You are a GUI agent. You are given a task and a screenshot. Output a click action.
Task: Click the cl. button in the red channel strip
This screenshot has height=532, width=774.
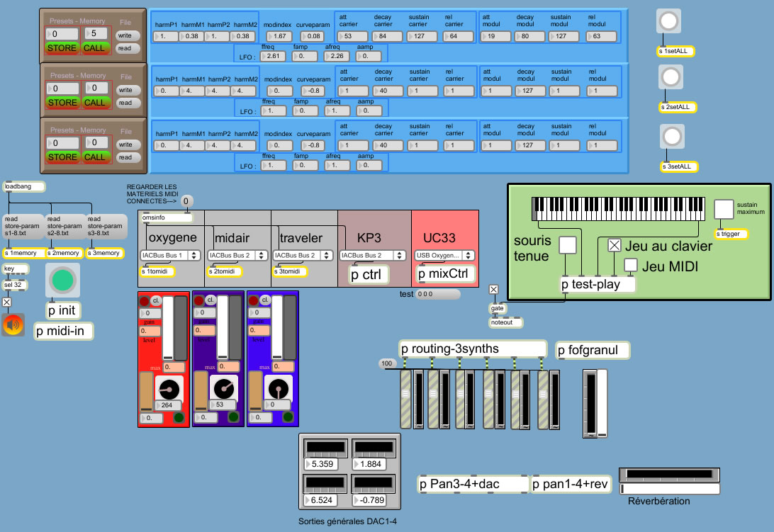(156, 300)
